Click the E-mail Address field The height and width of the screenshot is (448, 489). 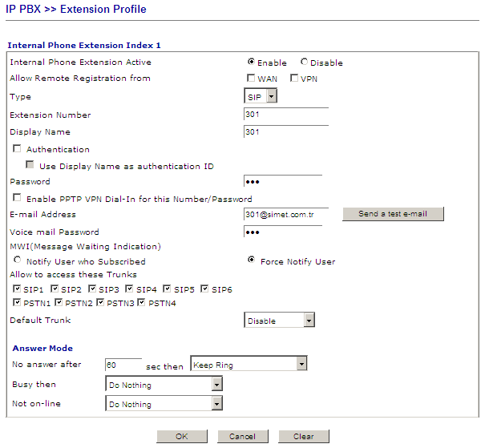(285, 214)
